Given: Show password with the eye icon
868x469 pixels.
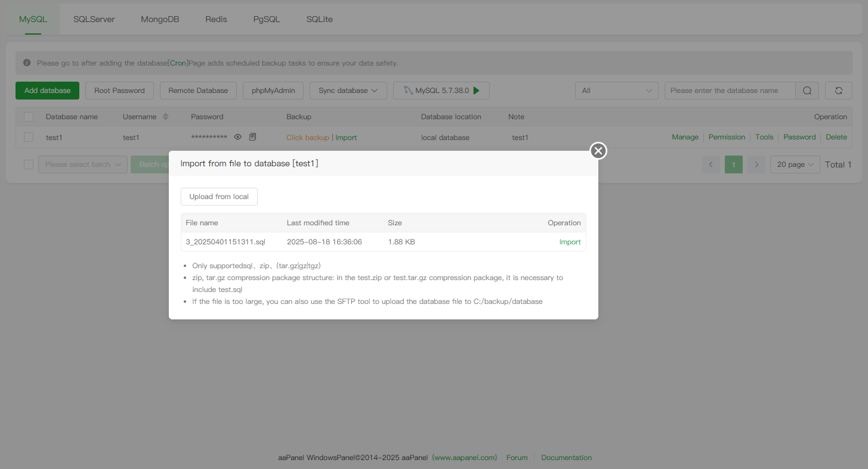Looking at the screenshot, I should coord(237,137).
